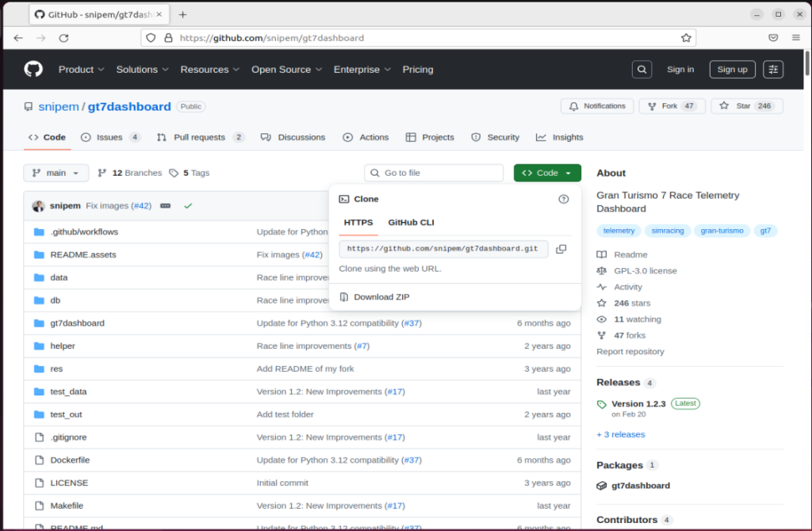The width and height of the screenshot is (812, 531).
Task: Expand the Product menu
Action: [82, 70]
